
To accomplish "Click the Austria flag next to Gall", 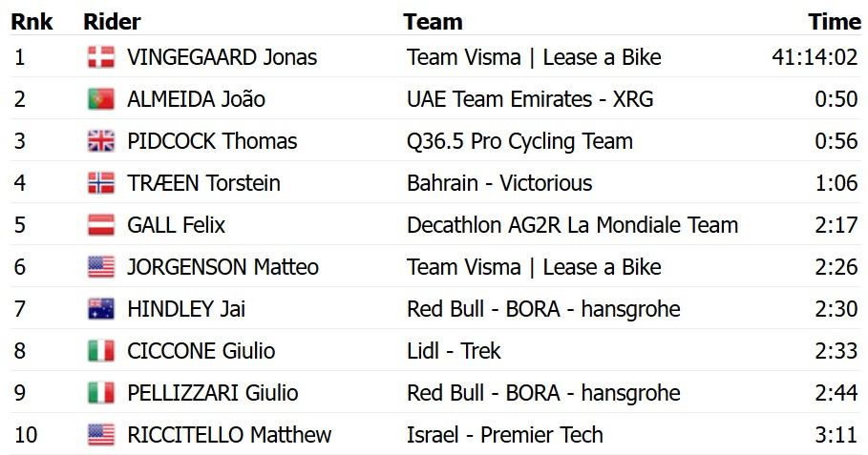I will click(x=101, y=225).
